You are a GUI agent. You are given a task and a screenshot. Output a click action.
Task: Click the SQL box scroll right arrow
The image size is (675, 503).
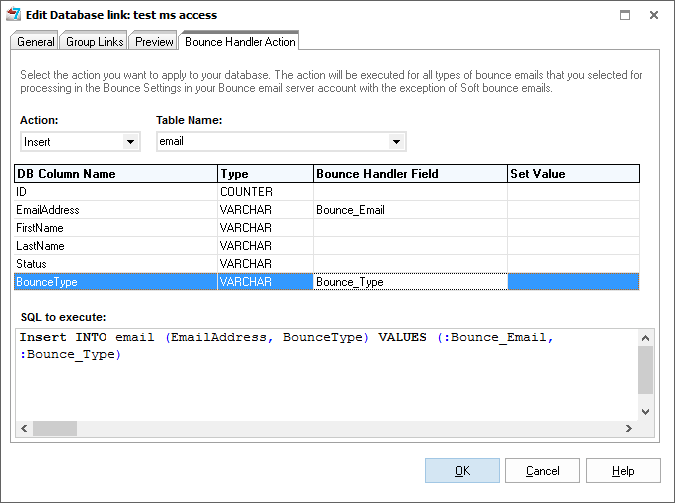click(629, 428)
